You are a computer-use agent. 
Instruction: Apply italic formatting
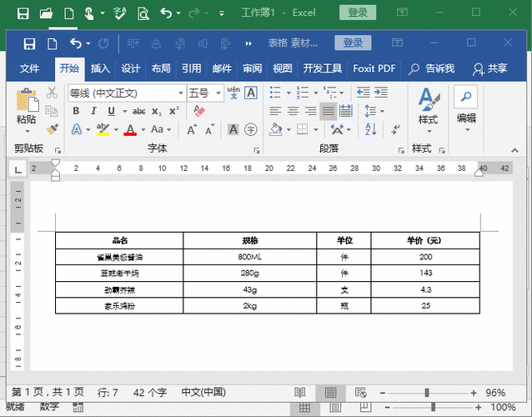pyautogui.click(x=93, y=111)
